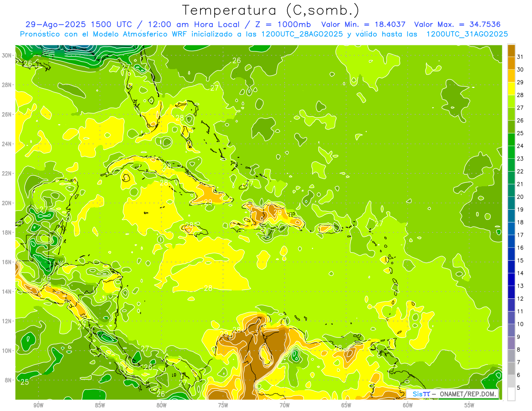Viewport: 532px width, 411px height.
Task: Click the '65W' longitude axis label
Action: point(346,405)
